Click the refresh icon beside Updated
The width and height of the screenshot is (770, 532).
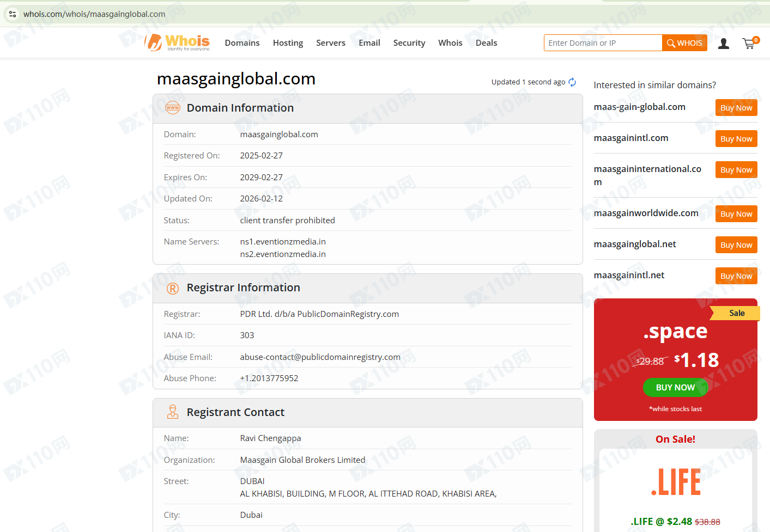[572, 82]
